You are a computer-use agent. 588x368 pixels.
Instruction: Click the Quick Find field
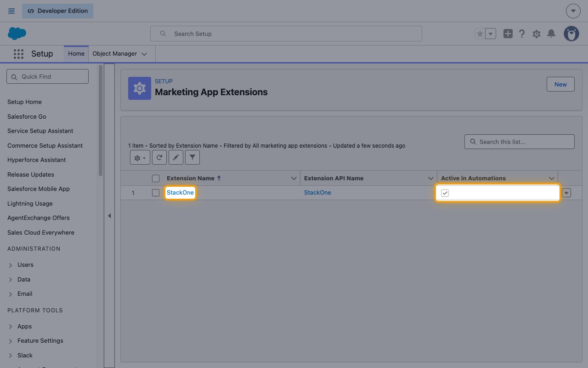(x=47, y=76)
